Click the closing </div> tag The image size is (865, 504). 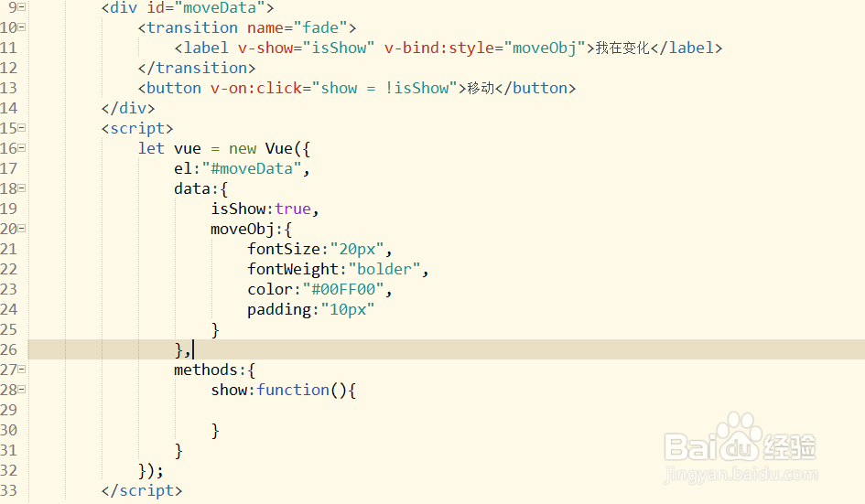(x=128, y=108)
